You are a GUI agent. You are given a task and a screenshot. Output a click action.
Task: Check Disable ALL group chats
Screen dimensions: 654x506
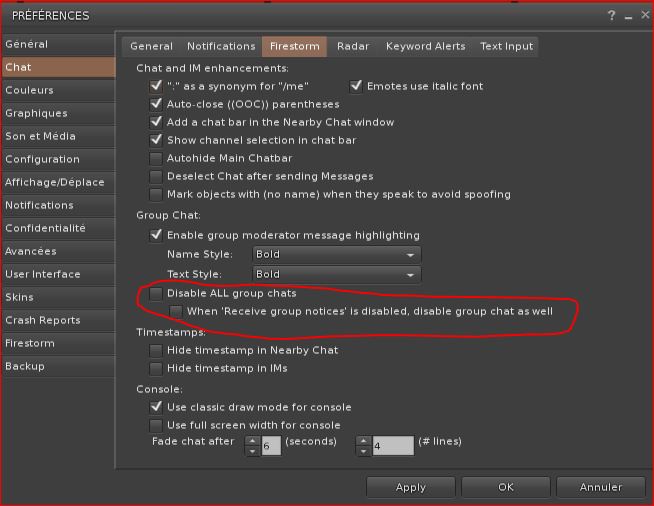point(156,293)
